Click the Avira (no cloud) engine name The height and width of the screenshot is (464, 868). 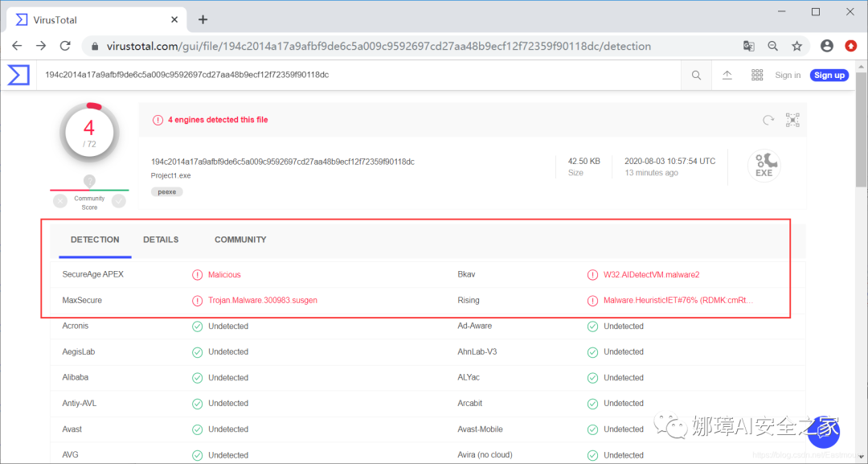485,454
